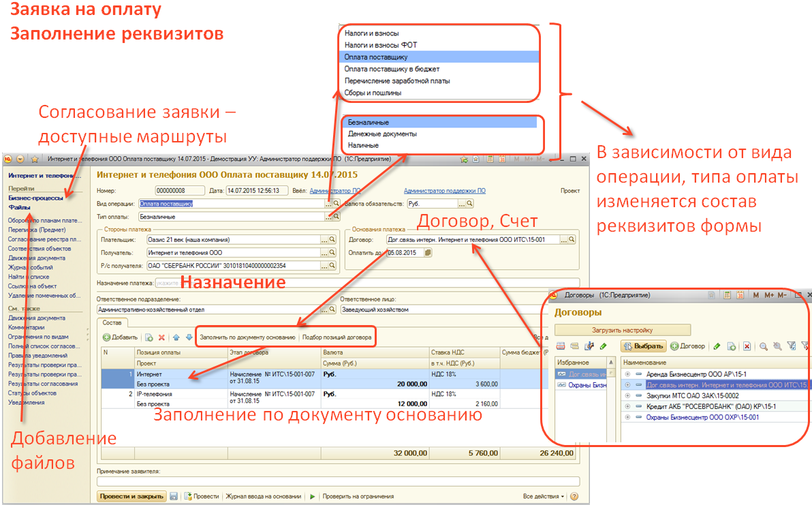
Task: Expand Кредит АКБ РОСЕВРОБАНК tree row
Action: (627, 406)
